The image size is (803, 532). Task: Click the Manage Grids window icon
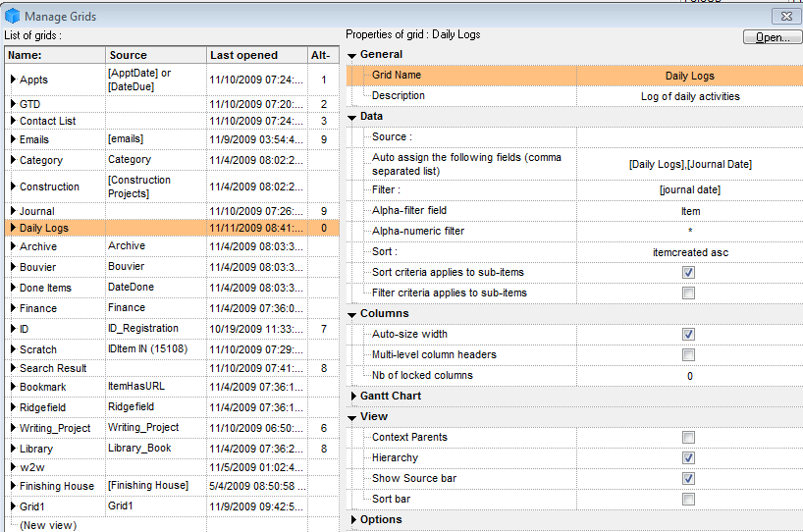pyautogui.click(x=12, y=15)
